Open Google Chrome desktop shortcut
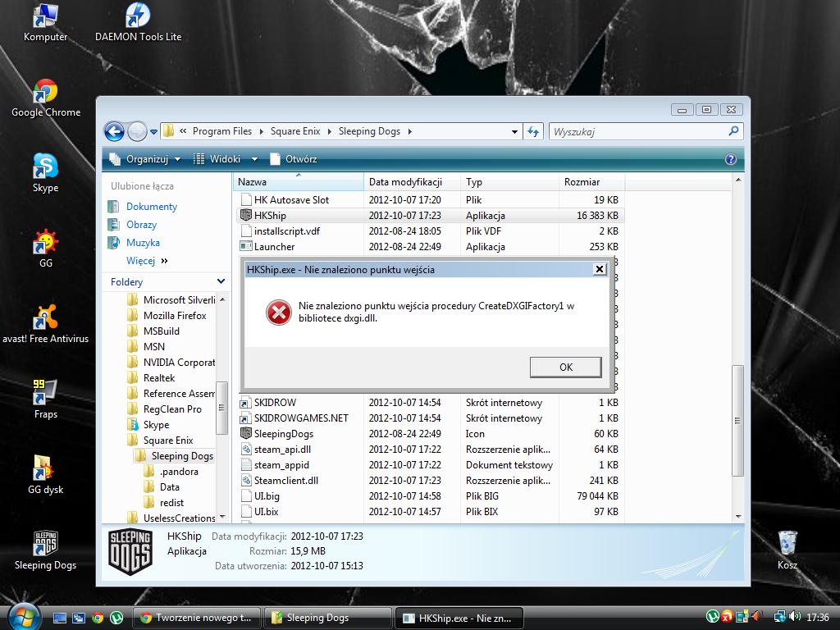This screenshot has height=630, width=840. pos(46,98)
